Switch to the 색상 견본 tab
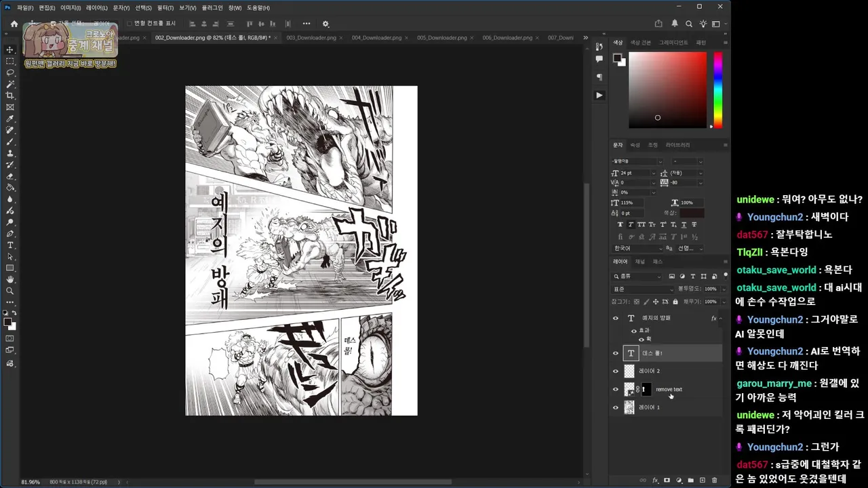868x488 pixels. (641, 43)
